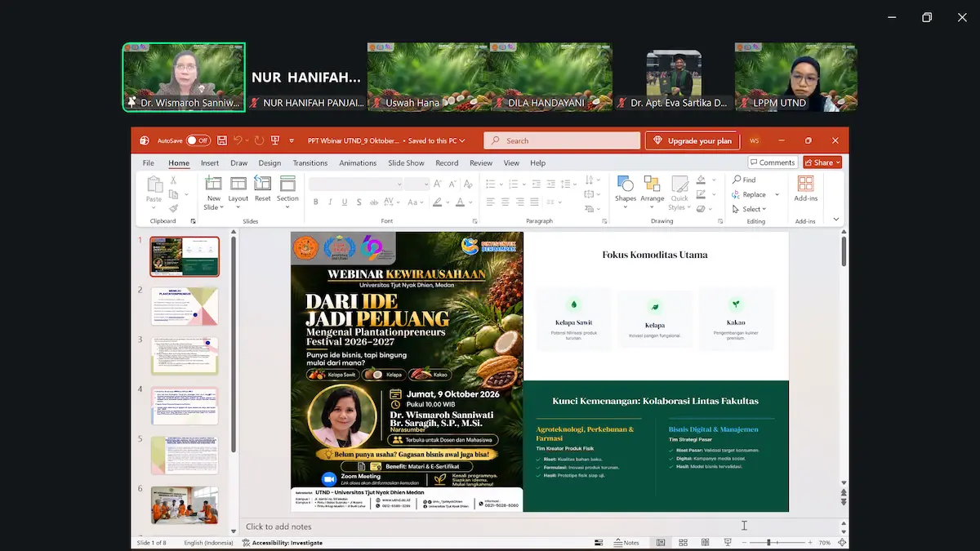Click Find in Editing group
This screenshot has width=980, height=551.
tap(745, 180)
